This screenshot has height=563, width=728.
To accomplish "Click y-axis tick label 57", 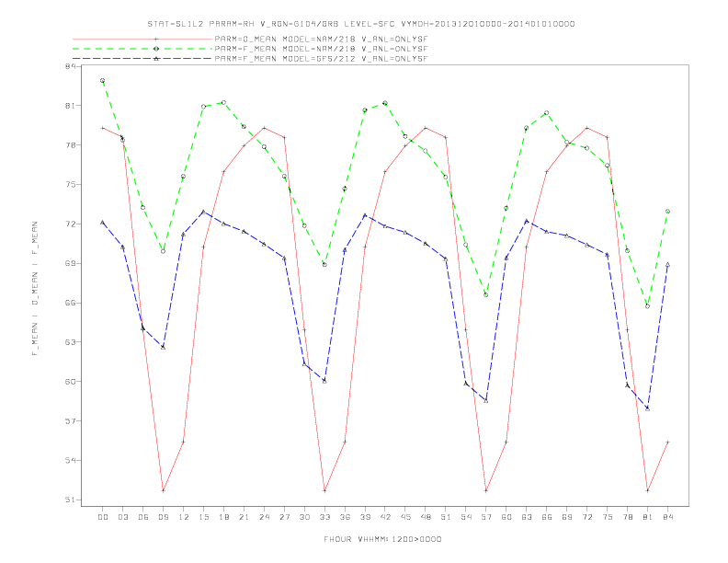I will pos(71,420).
